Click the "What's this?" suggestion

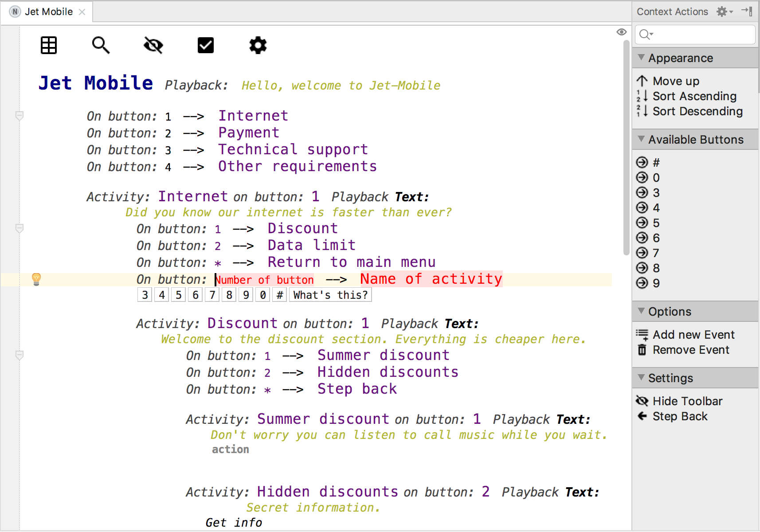coord(330,295)
